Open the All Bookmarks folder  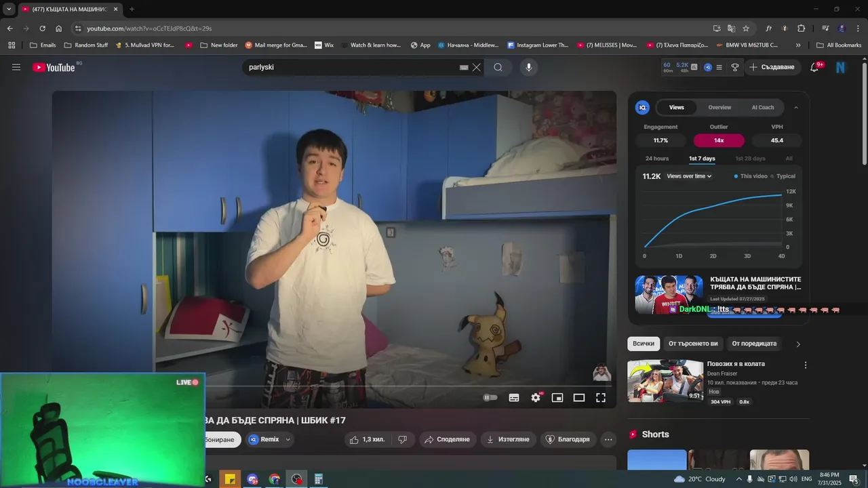[x=839, y=45]
